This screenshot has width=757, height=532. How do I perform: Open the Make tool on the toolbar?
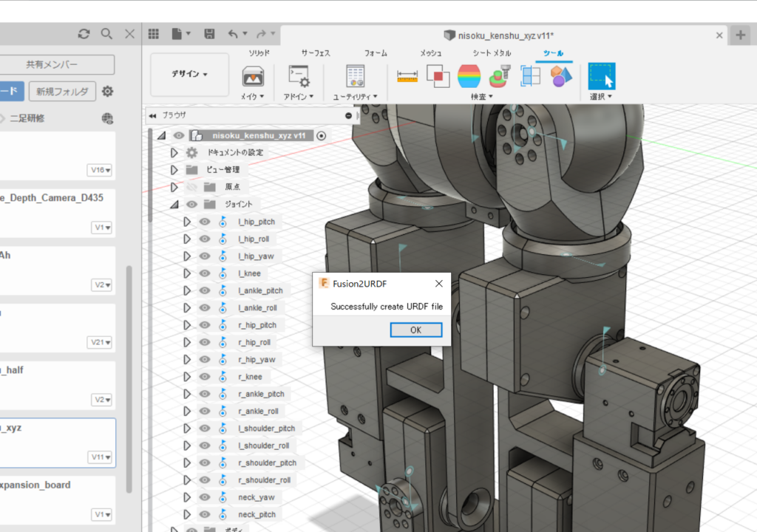pyautogui.click(x=251, y=75)
